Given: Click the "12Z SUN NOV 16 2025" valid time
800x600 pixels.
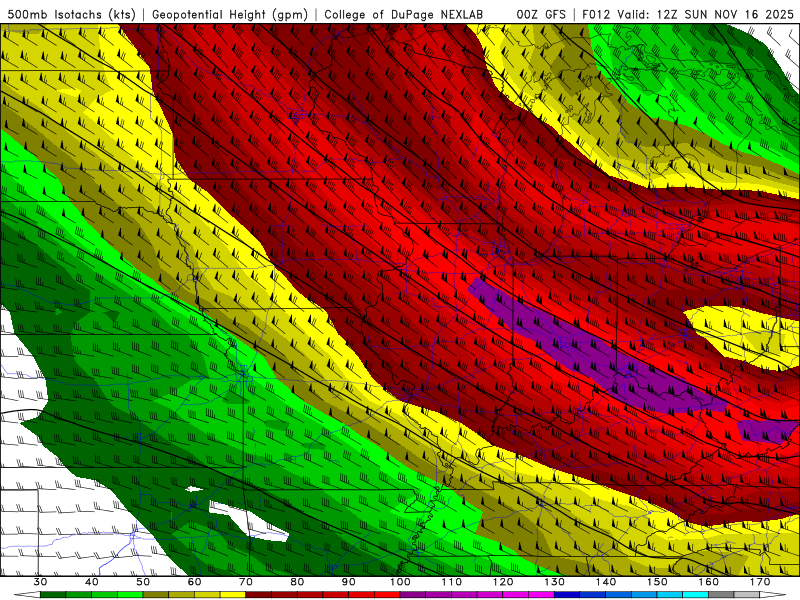Looking at the screenshot, I should click(725, 14).
